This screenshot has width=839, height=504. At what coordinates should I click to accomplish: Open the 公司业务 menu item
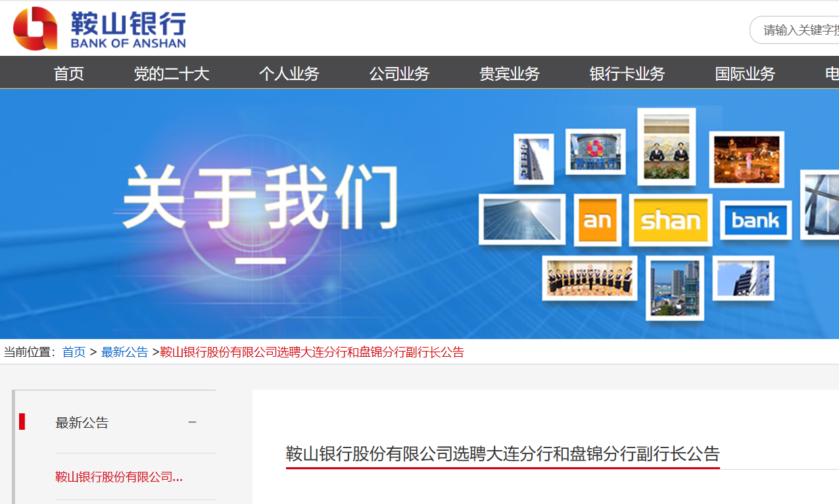click(x=399, y=74)
